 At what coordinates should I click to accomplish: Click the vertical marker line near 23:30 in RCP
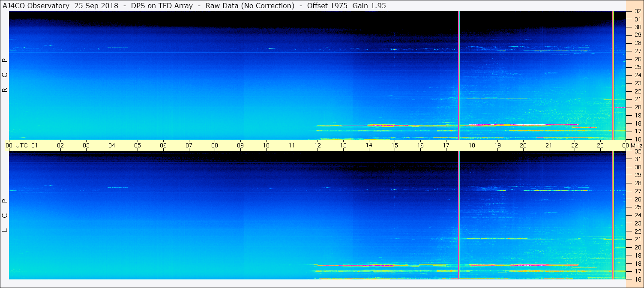[x=614, y=75]
